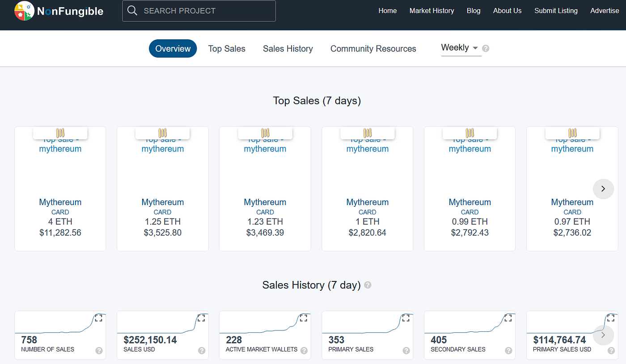Image resolution: width=626 pixels, height=364 pixels.
Task: Expand the Number of Sales chart fullscreen
Action: pos(98,318)
